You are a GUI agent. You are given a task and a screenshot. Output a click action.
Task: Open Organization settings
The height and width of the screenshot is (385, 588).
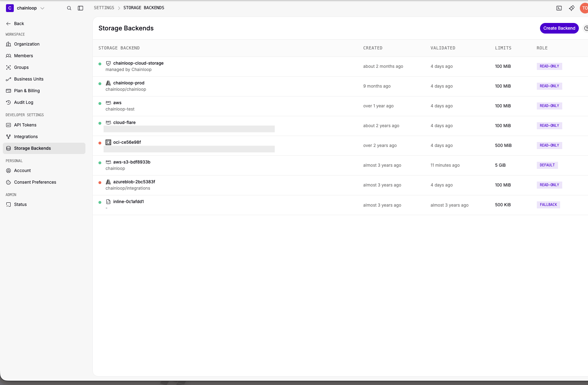click(x=44, y=44)
